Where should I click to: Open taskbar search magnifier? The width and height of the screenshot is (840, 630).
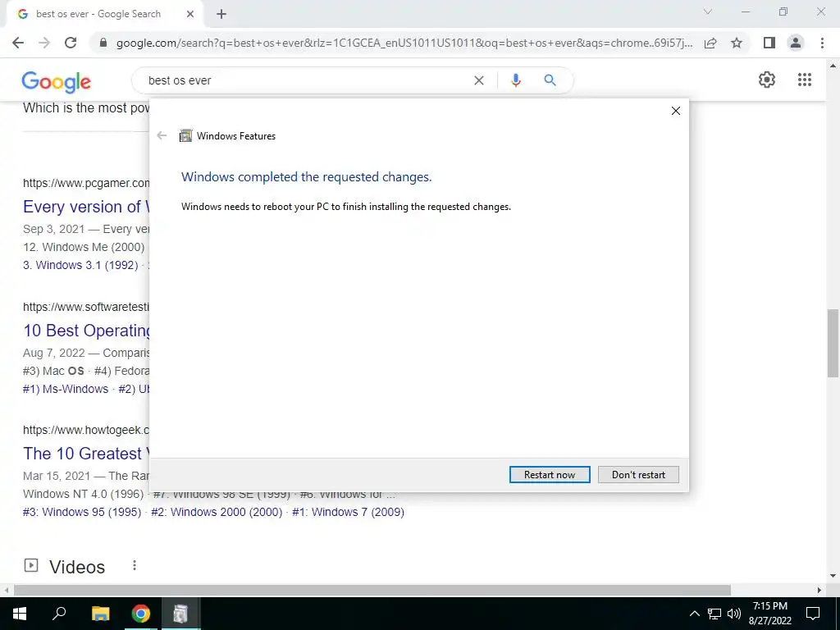(59, 614)
